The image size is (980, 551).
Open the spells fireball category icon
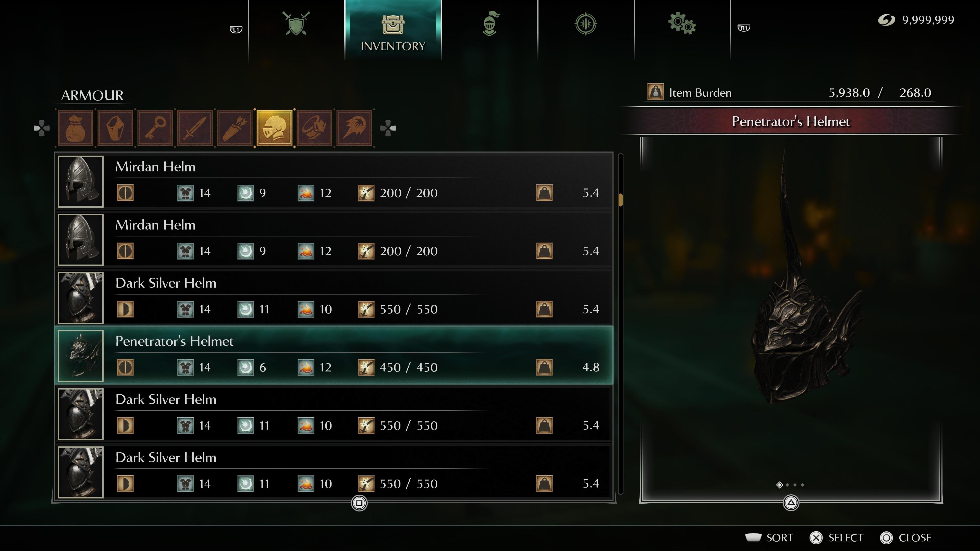[x=354, y=128]
